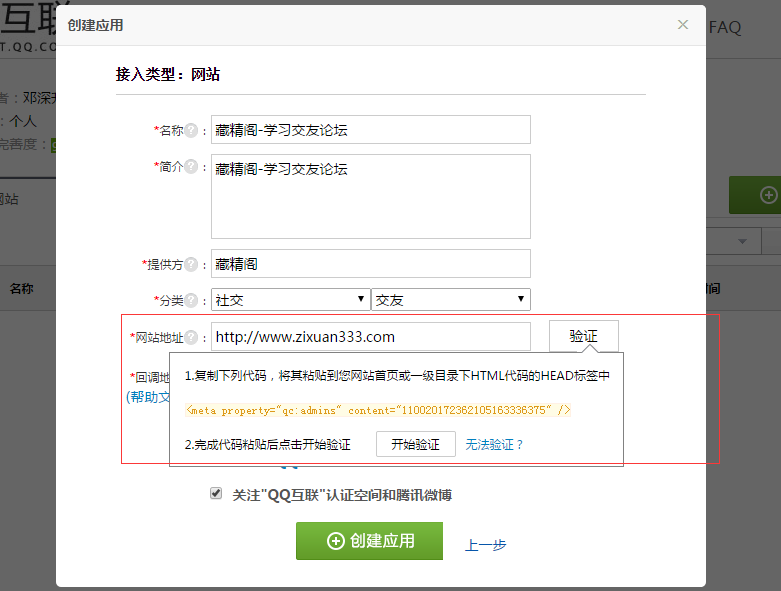
Task: Click the help icon next to 分类
Action: coord(191,300)
